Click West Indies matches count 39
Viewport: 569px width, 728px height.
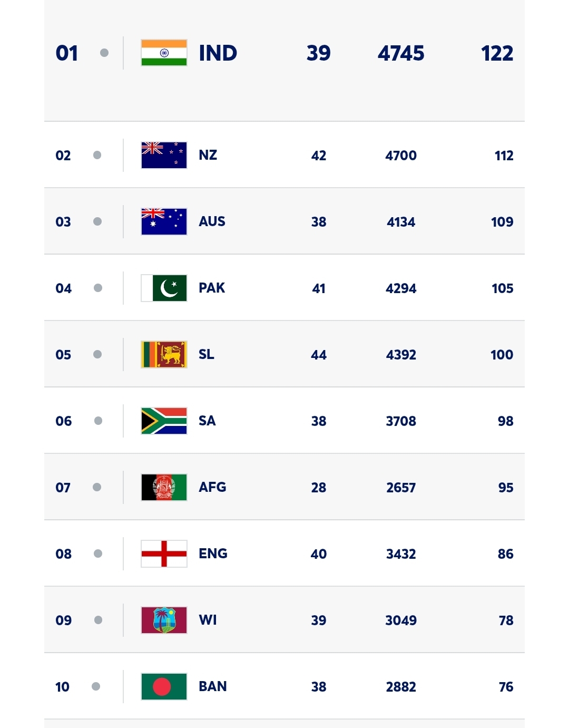[319, 620]
